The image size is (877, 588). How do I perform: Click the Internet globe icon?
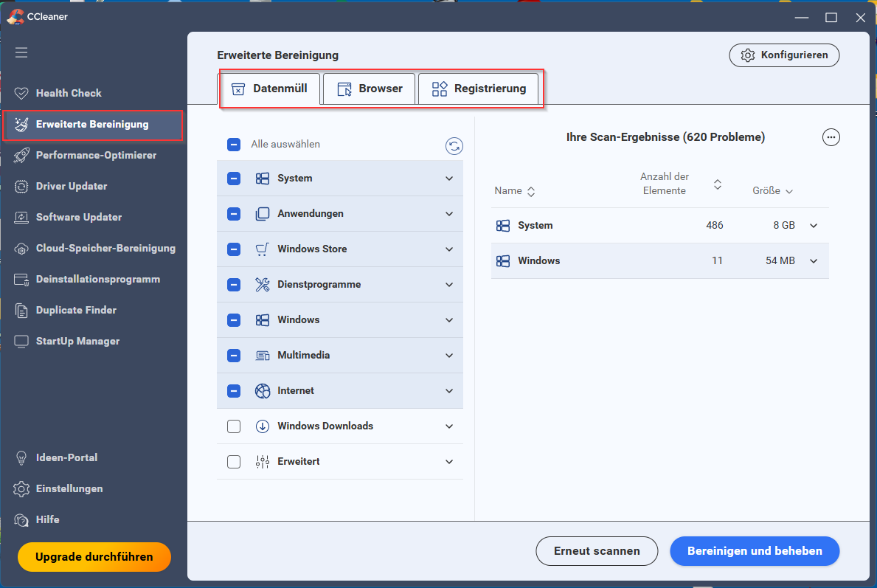pos(263,390)
